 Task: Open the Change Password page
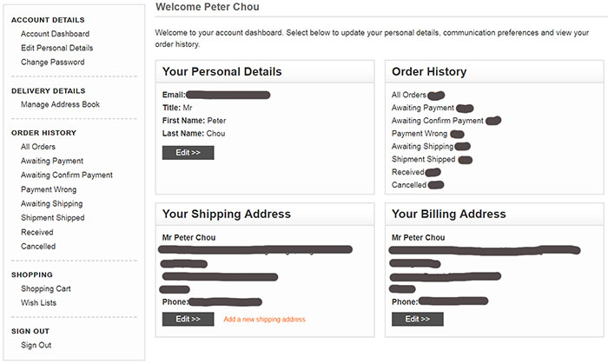pyautogui.click(x=53, y=63)
